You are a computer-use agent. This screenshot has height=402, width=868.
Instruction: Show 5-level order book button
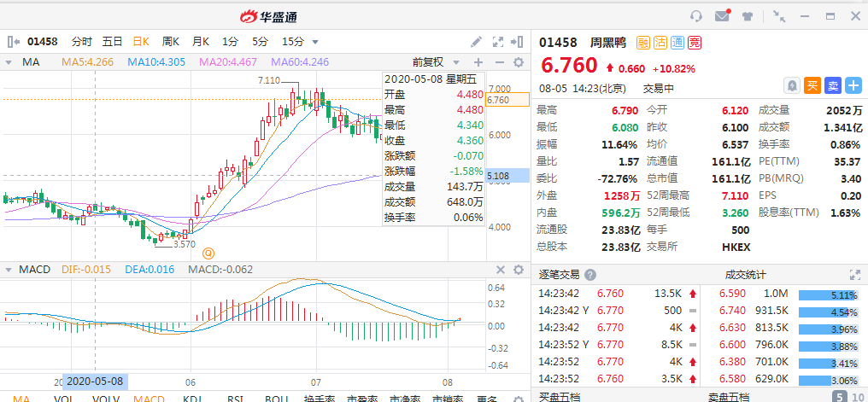pyautogui.click(x=841, y=396)
